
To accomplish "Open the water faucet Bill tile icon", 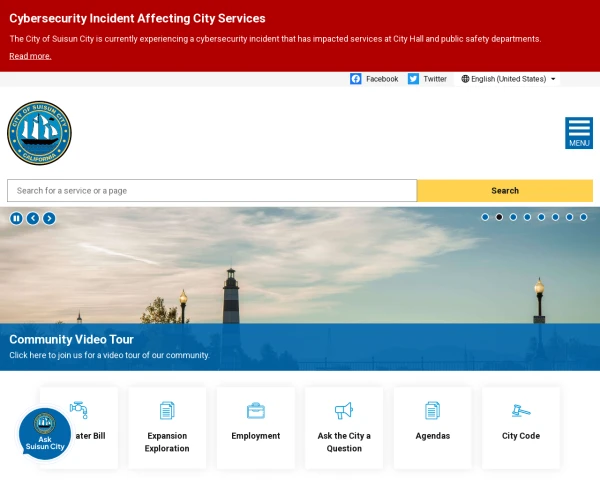I will click(x=79, y=410).
